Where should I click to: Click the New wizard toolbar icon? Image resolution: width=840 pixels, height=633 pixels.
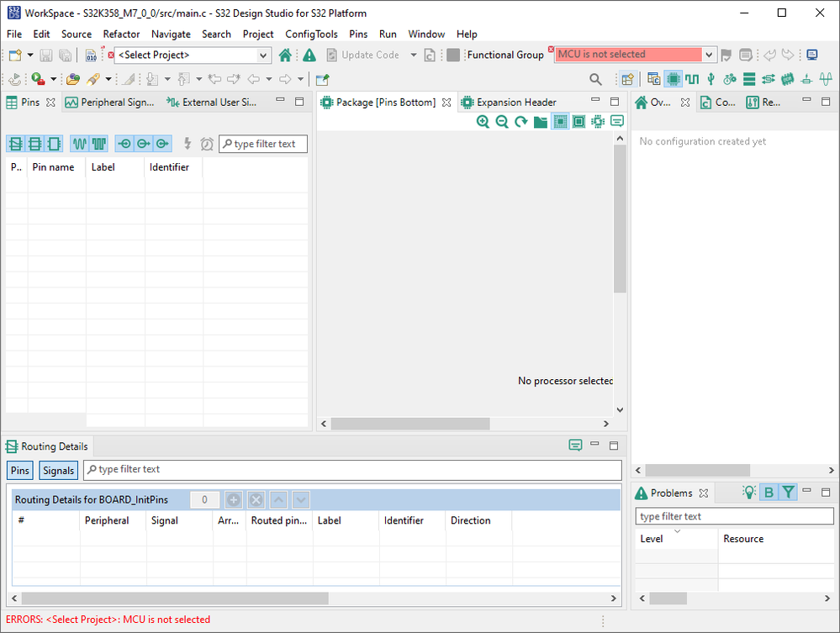[15, 55]
